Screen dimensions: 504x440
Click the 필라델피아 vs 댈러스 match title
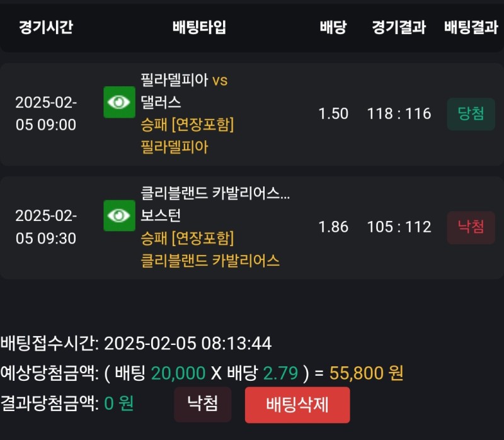point(184,91)
